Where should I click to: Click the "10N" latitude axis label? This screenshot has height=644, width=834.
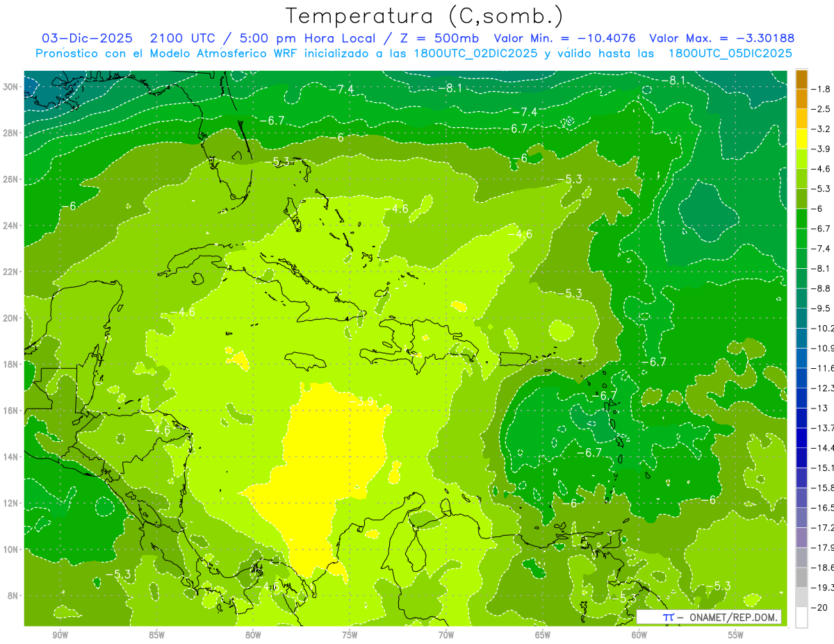click(10, 550)
